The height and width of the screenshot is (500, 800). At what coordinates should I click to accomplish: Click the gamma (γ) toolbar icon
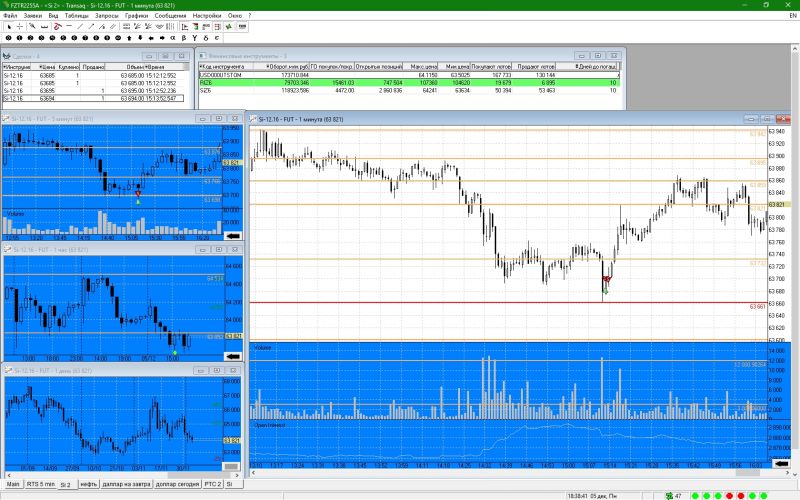(195, 38)
